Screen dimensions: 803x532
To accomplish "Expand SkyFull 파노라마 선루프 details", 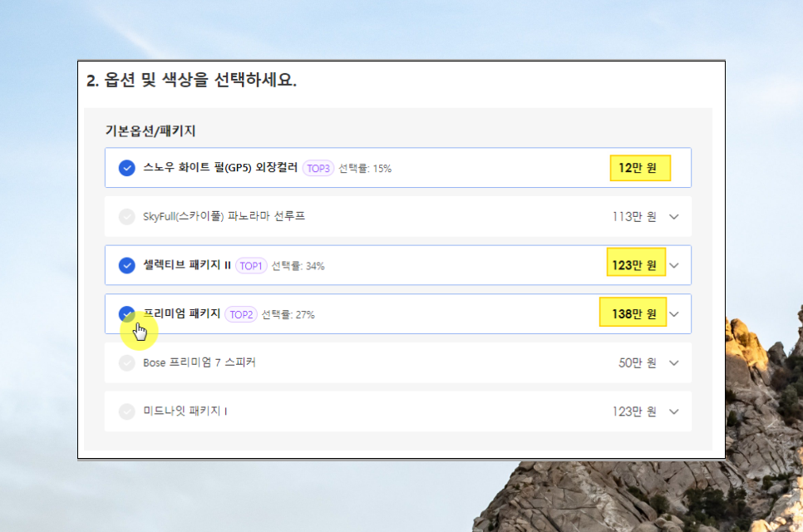I will (674, 217).
